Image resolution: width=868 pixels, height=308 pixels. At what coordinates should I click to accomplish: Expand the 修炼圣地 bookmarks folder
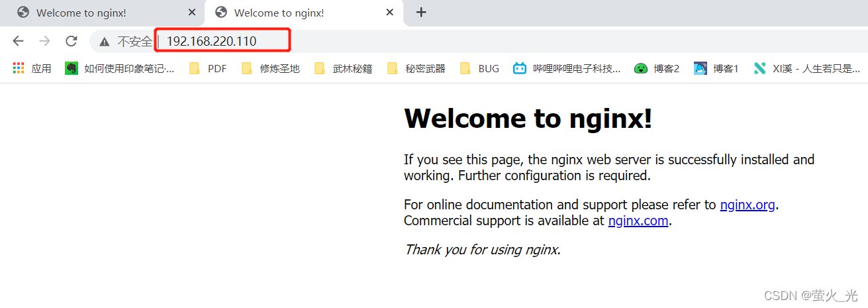[x=270, y=68]
